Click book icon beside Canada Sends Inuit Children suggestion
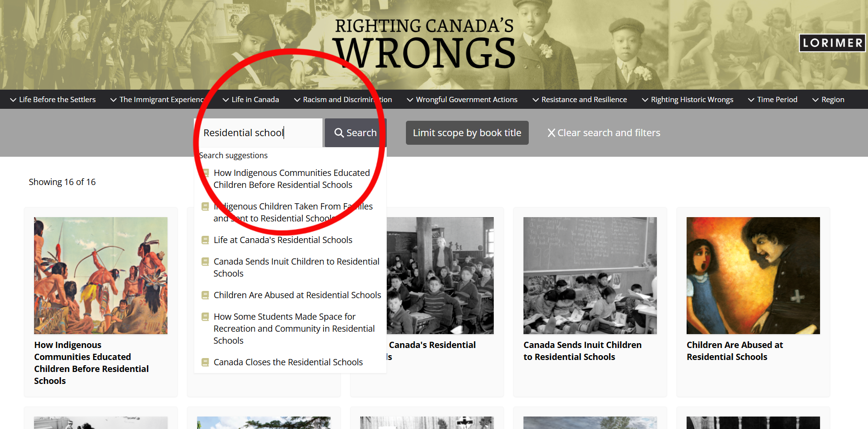The height and width of the screenshot is (429, 868). (x=205, y=261)
